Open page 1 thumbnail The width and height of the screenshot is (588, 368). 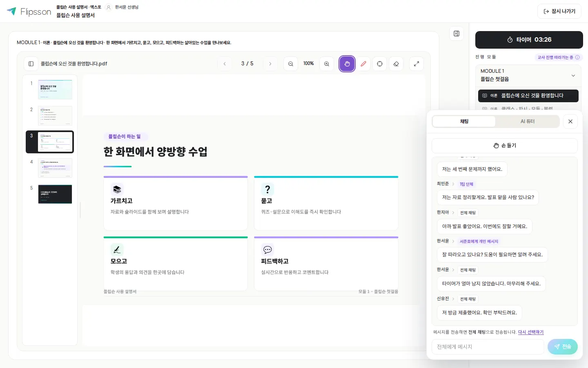[x=55, y=90]
